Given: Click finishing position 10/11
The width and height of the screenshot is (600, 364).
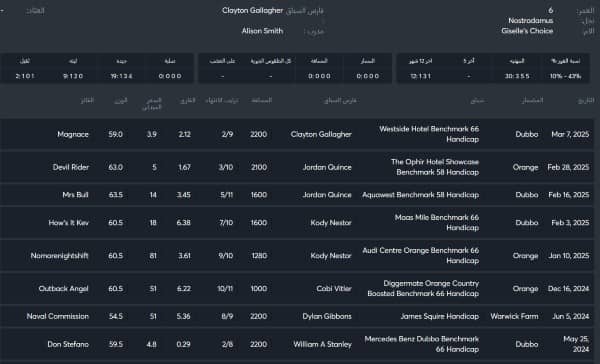Looking at the screenshot, I should point(225,289).
